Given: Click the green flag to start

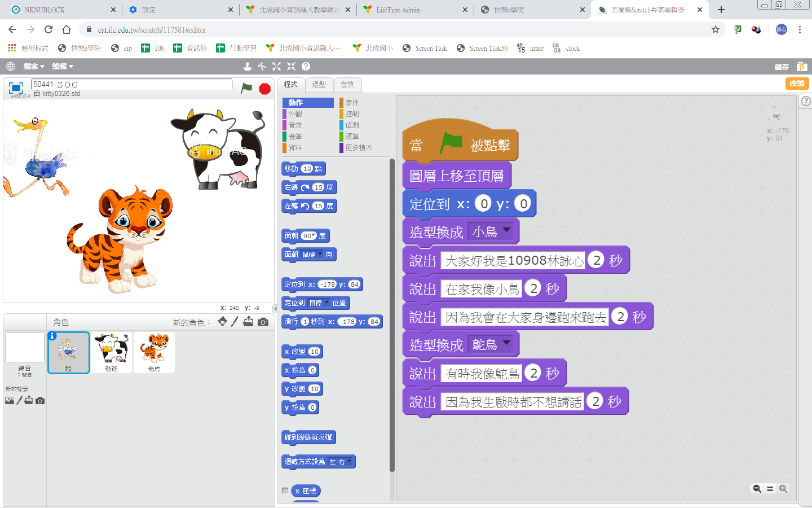Looking at the screenshot, I should [x=246, y=88].
